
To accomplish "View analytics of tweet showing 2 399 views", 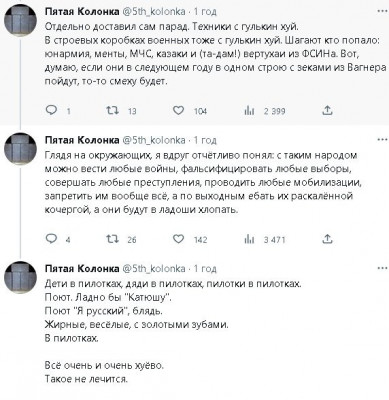I will click(x=249, y=111).
